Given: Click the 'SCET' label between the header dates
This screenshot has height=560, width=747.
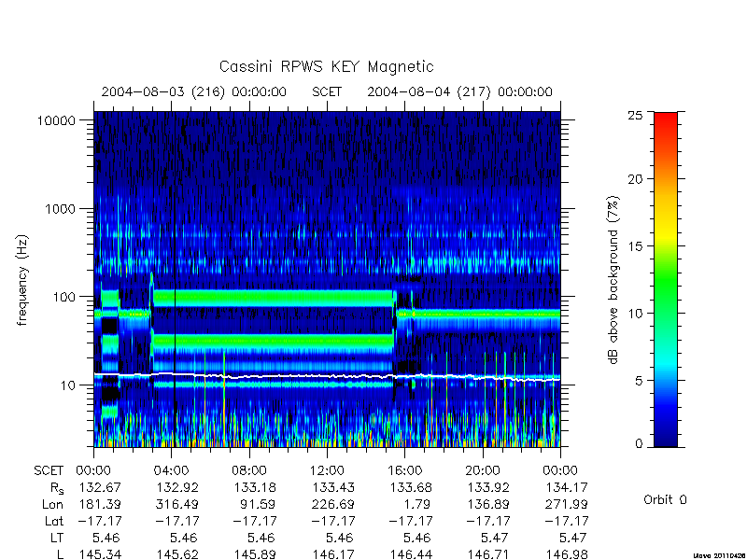Looking at the screenshot, I should coord(327,91).
